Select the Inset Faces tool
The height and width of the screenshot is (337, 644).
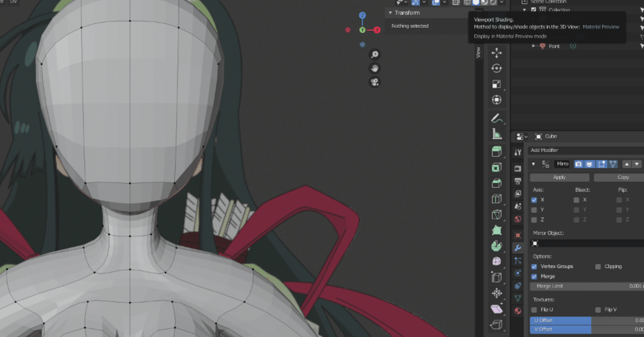[497, 167]
